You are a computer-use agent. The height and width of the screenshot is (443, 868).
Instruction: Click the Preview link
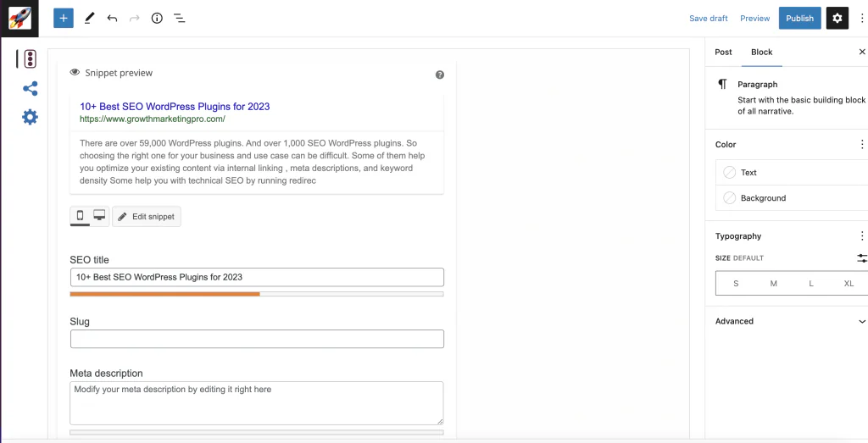(x=754, y=19)
